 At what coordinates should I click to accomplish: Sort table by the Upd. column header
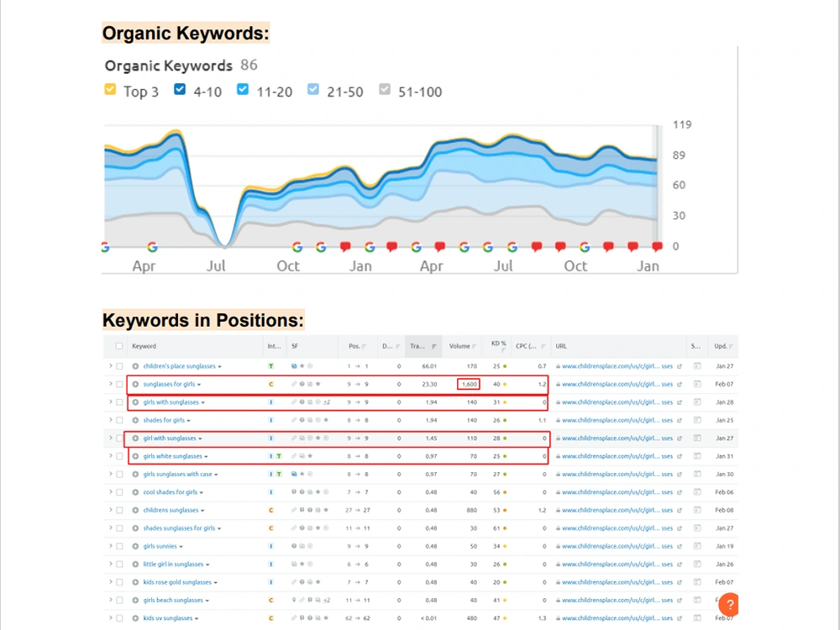(x=723, y=346)
